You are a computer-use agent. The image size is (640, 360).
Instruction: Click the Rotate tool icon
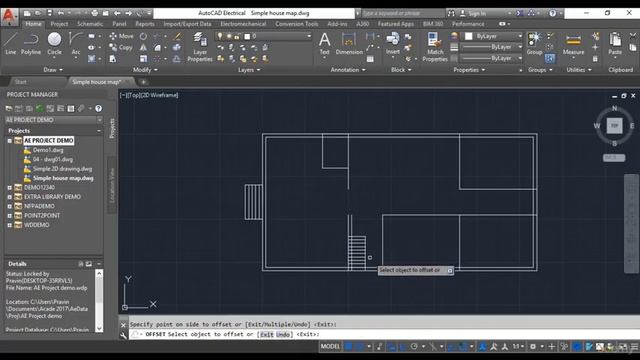[x=143, y=36]
